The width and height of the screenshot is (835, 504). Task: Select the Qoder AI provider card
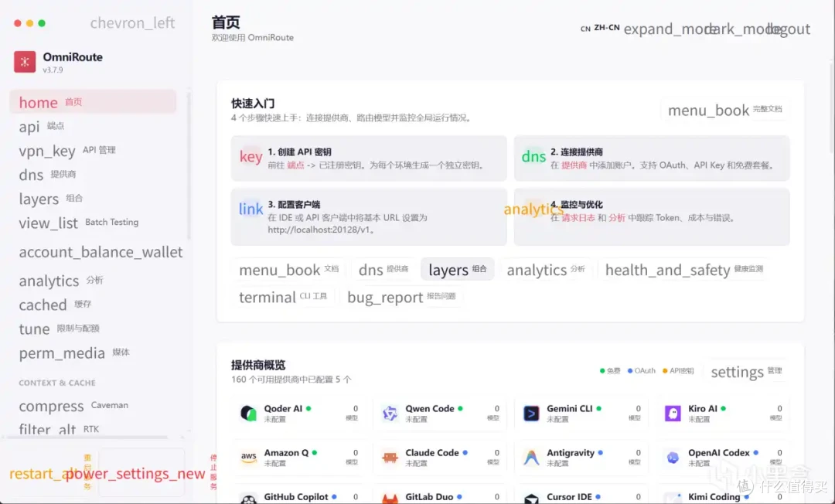pyautogui.click(x=299, y=413)
